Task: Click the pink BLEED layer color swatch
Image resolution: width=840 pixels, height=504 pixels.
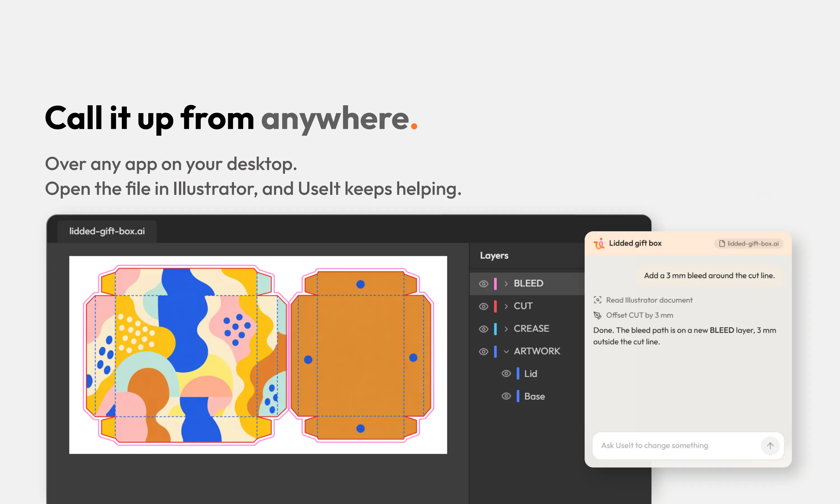Action: coord(495,284)
